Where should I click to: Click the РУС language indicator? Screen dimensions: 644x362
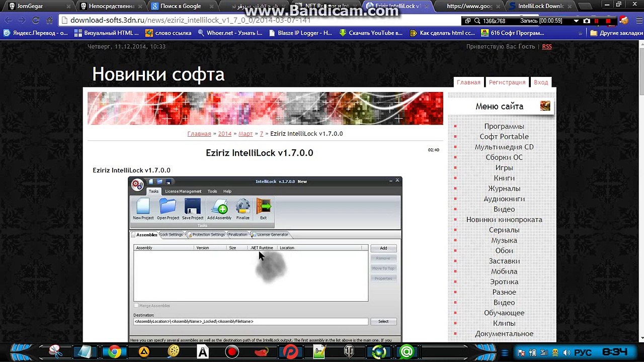pyautogui.click(x=583, y=352)
